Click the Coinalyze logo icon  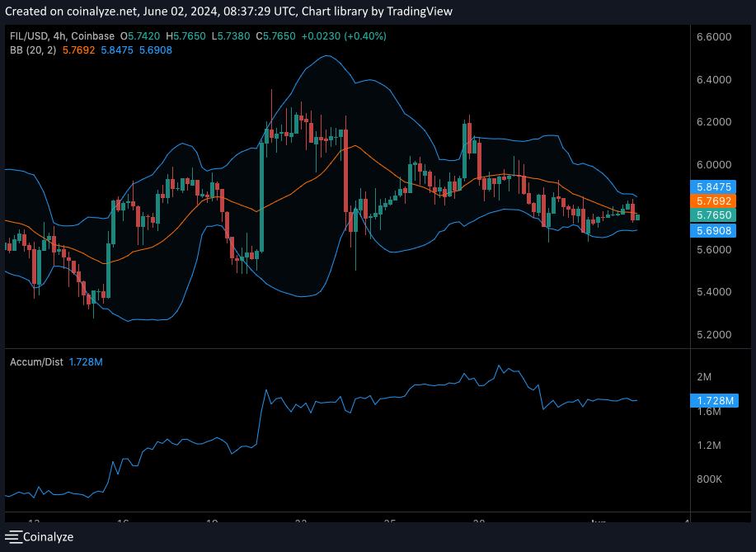pos(13,536)
